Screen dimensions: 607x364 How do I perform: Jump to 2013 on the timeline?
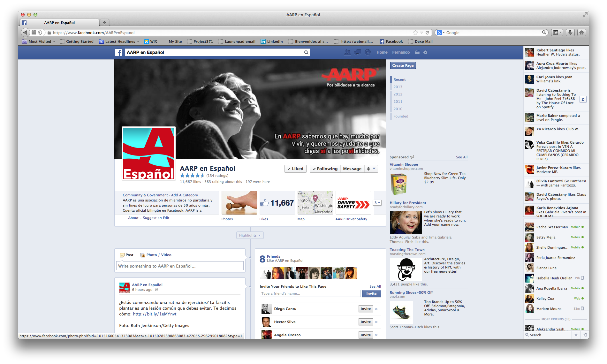click(398, 87)
